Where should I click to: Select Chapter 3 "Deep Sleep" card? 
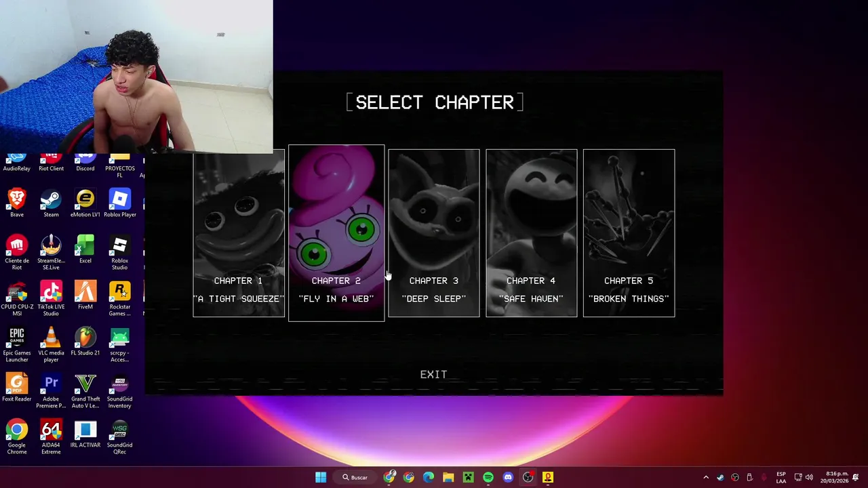(x=434, y=233)
